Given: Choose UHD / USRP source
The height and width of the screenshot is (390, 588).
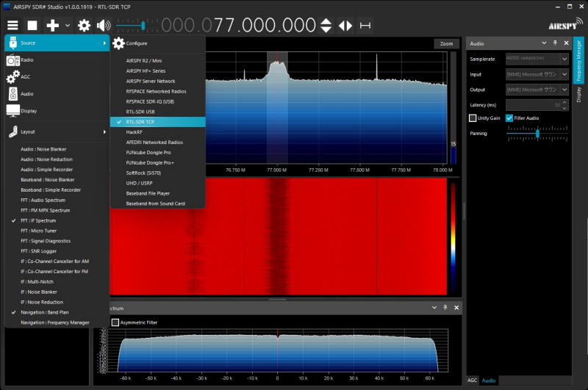Looking at the screenshot, I should click(x=157, y=183).
